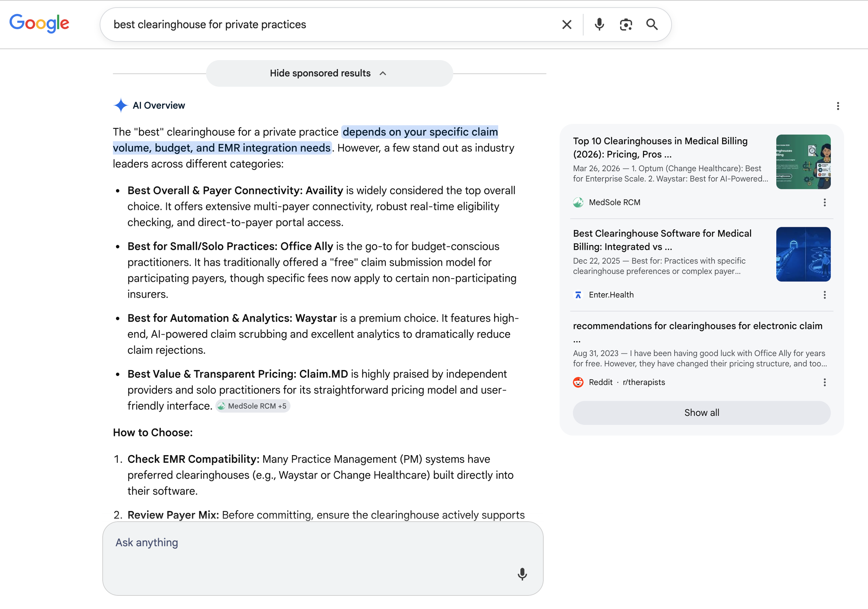Open Best Clearinghouse Software for Medical Billing link
This screenshot has width=868, height=609.
point(662,240)
